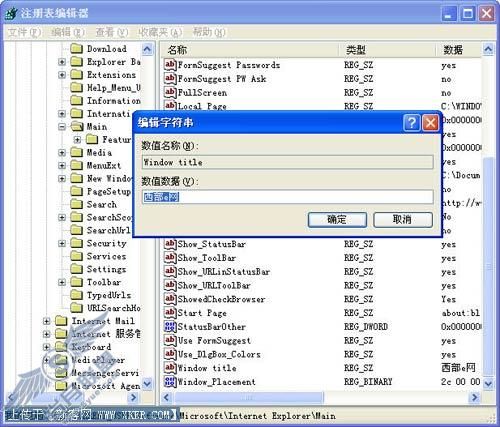Click the 确定 button in the dialog
The height and width of the screenshot is (427, 500).
tap(337, 220)
